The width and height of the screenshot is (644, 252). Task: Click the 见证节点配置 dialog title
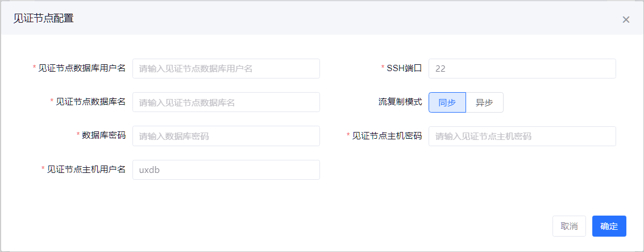pos(43,18)
